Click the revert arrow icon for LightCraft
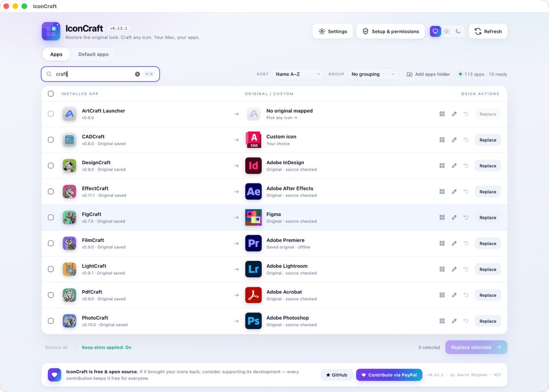 pyautogui.click(x=466, y=269)
